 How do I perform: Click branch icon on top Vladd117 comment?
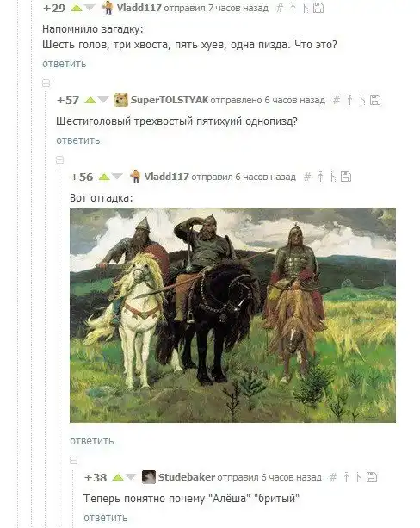coord(306,8)
